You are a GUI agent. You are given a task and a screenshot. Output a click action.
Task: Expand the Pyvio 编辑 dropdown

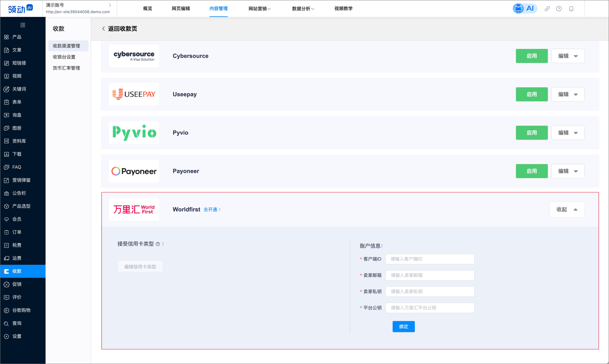click(568, 133)
